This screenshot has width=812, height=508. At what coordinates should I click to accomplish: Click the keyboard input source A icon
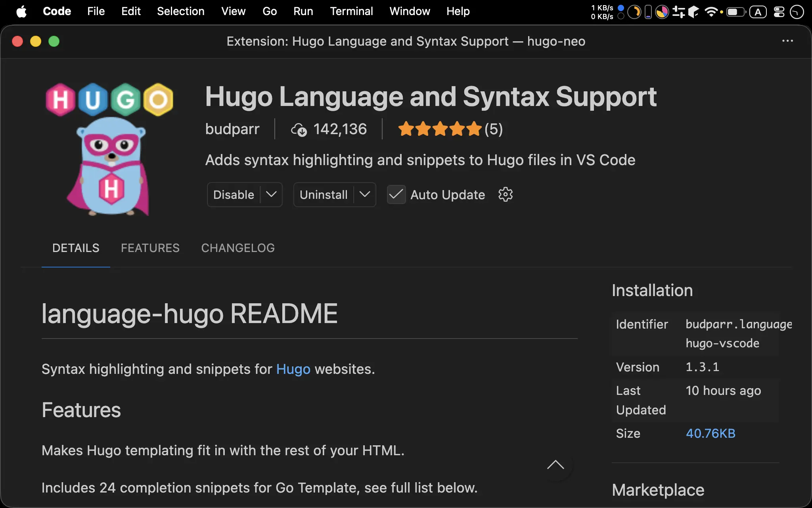point(758,12)
